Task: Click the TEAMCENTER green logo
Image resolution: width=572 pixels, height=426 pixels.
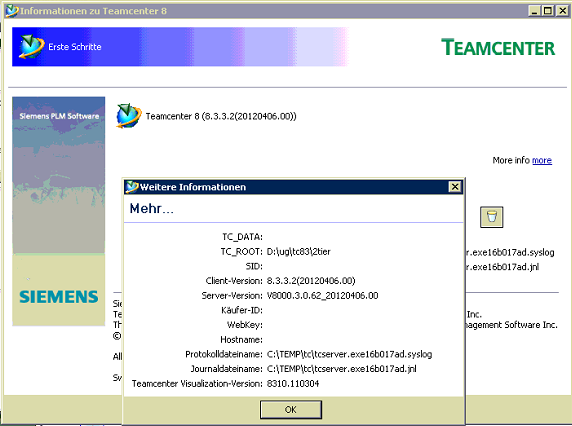Action: tap(498, 47)
